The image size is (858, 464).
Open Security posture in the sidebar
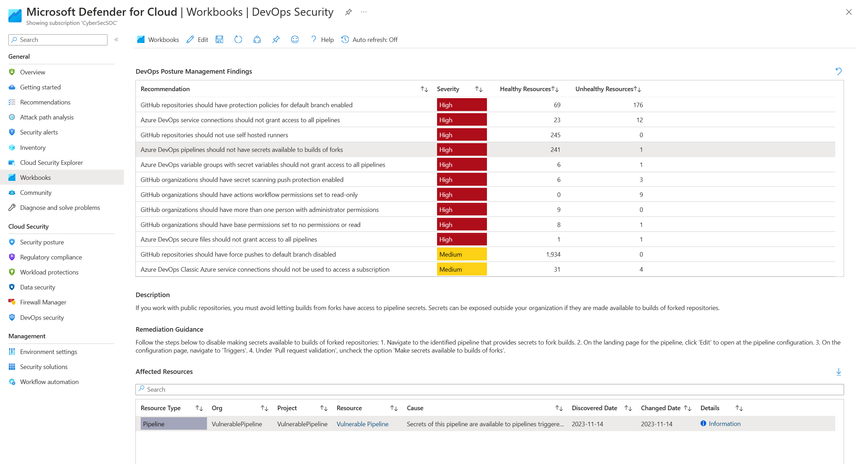(42, 242)
